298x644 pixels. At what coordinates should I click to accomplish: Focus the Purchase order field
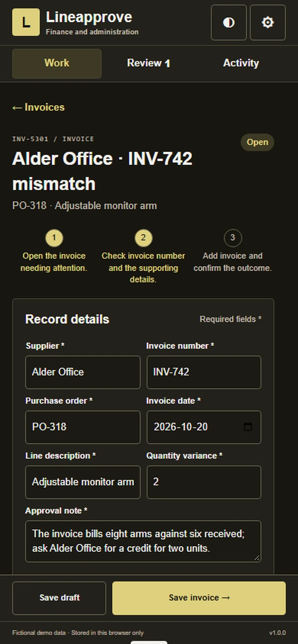[x=83, y=427]
